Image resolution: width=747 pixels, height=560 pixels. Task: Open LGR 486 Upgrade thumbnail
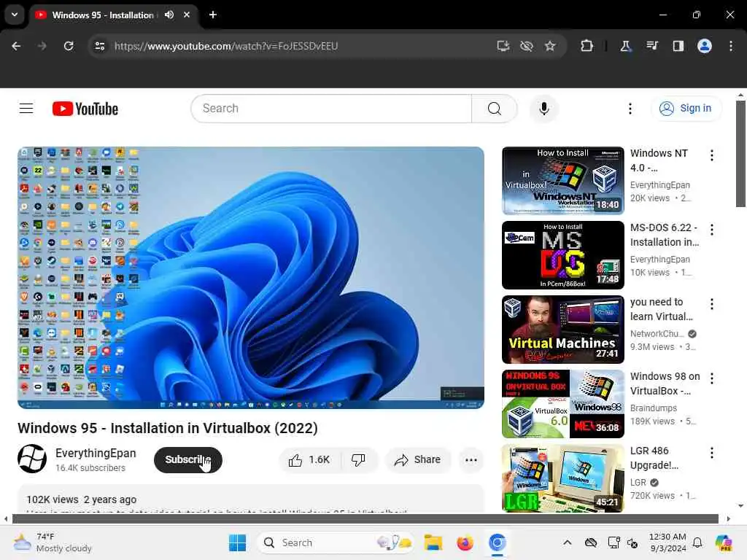click(562, 478)
